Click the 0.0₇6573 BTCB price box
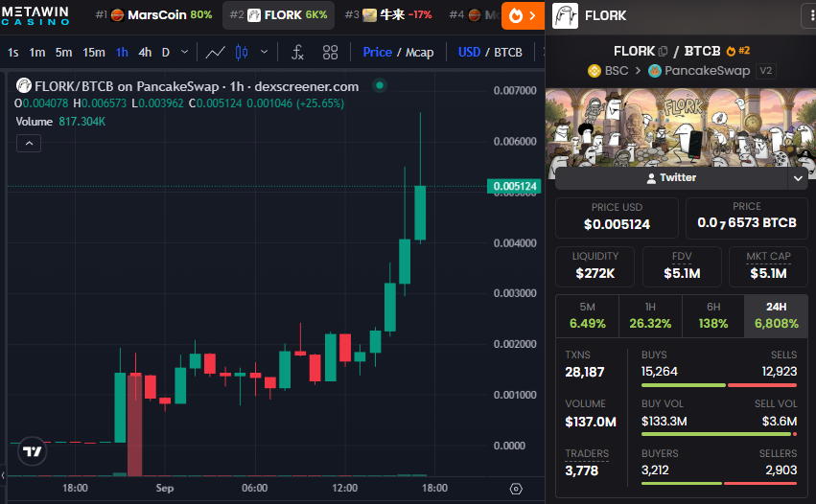Screen dimensions: 816x504 point(747,218)
